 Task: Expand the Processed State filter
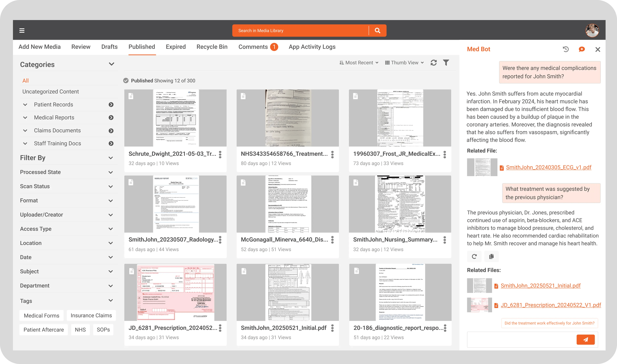111,172
